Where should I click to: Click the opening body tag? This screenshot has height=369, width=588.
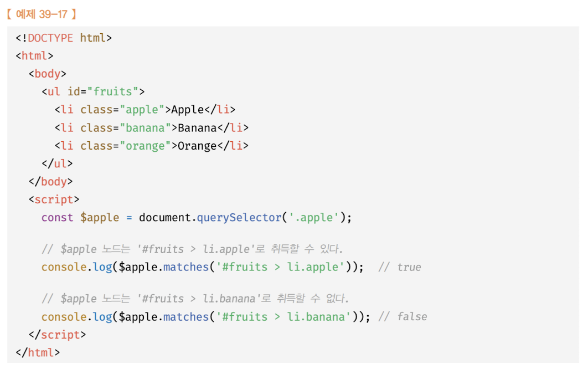click(48, 74)
